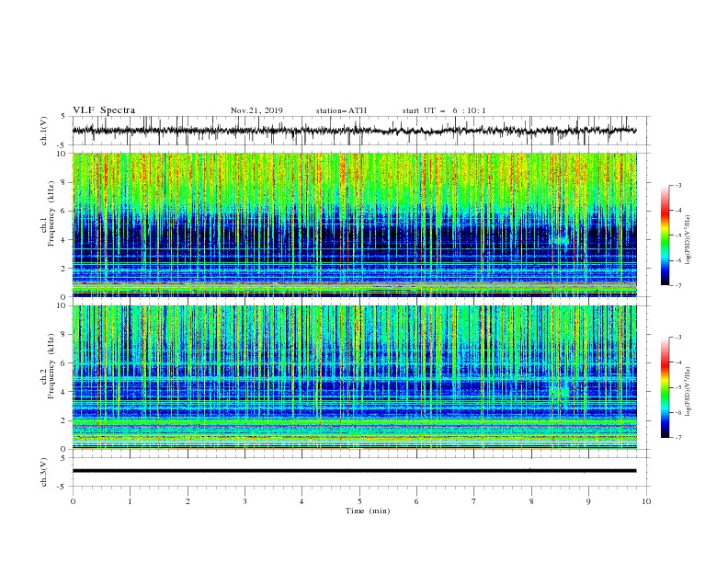Click the "5" tick on ch.1 voltage axis
The height and width of the screenshot is (563, 728).
pyautogui.click(x=64, y=117)
